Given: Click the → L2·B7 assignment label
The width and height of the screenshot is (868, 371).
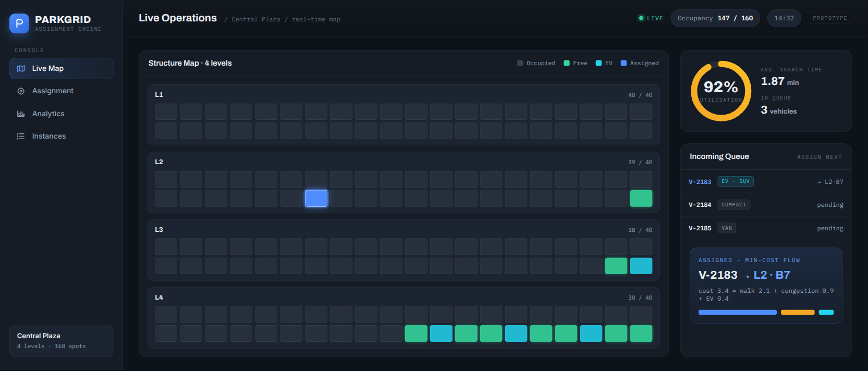Looking at the screenshot, I should pyautogui.click(x=830, y=182).
